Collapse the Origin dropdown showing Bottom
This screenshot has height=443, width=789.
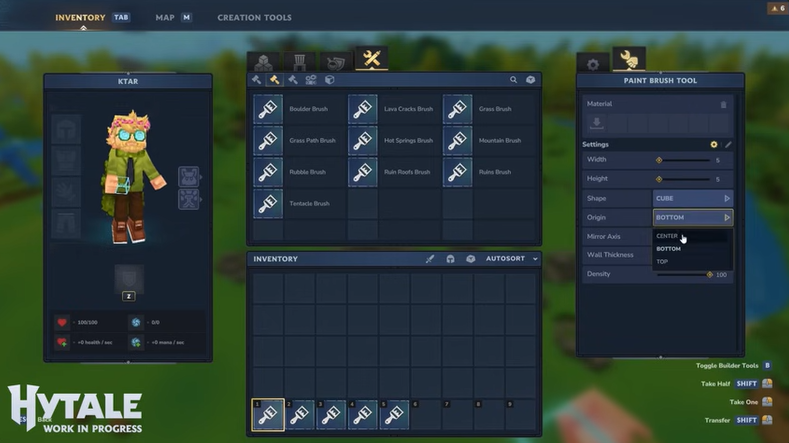pos(692,217)
